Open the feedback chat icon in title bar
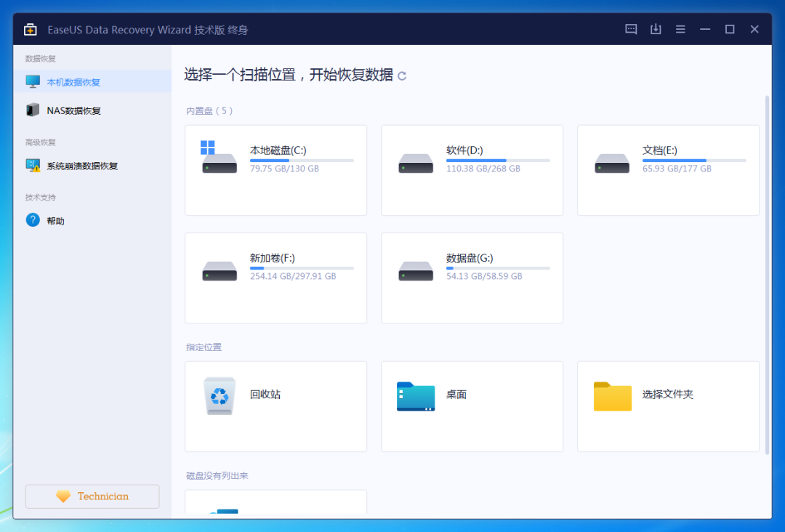785x532 pixels. (x=631, y=30)
